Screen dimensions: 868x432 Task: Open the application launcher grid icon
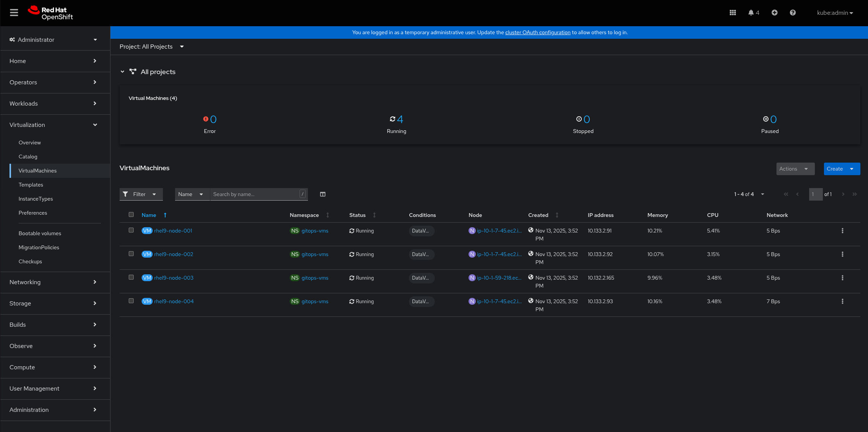pos(732,13)
